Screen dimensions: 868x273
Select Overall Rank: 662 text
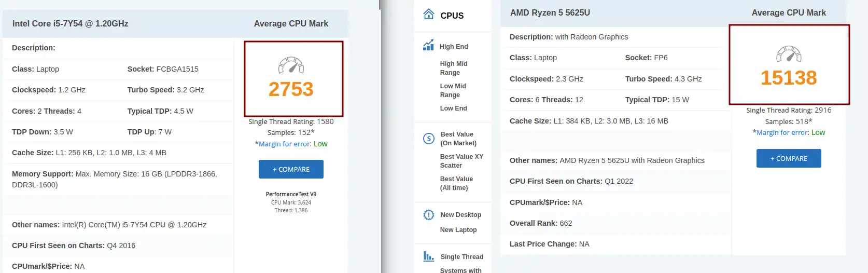(541, 223)
